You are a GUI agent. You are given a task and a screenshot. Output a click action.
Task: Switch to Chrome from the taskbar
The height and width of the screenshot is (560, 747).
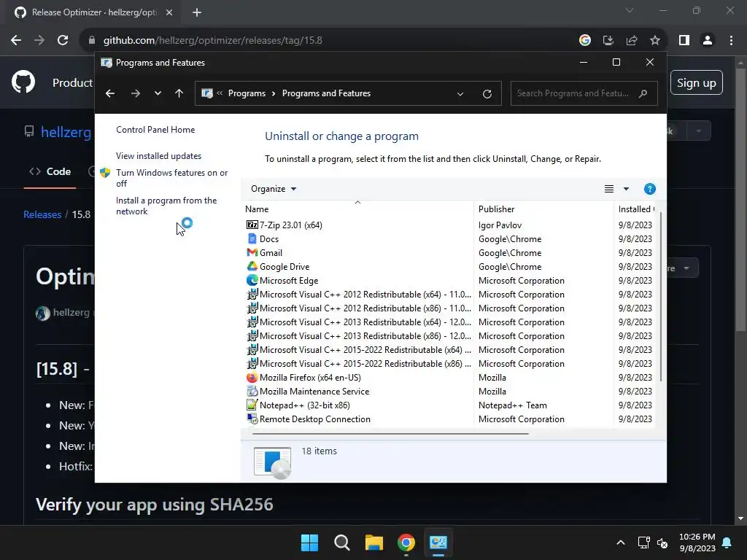click(x=406, y=542)
